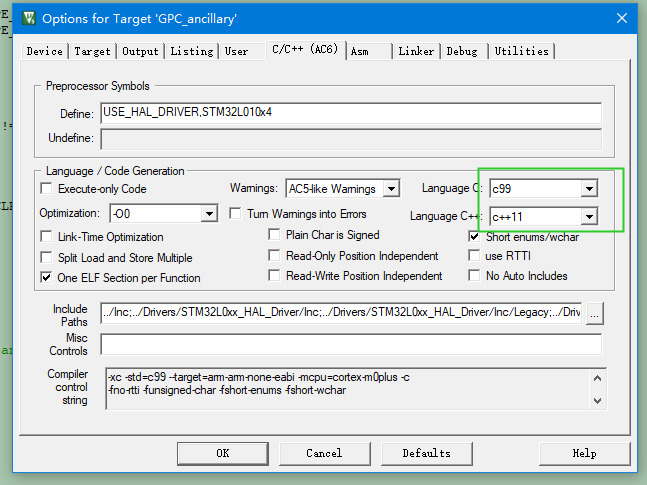
Task: Click the Include Paths text field
Action: click(x=341, y=312)
